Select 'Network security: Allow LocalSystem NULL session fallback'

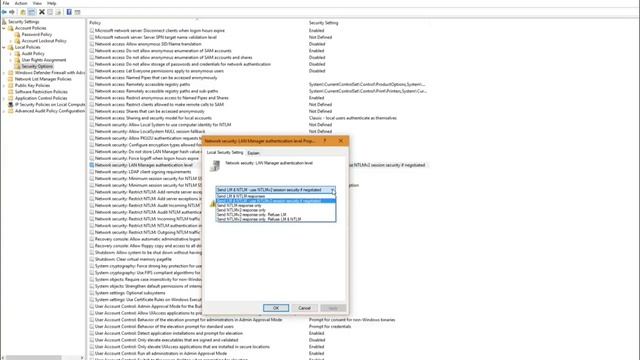click(150, 131)
